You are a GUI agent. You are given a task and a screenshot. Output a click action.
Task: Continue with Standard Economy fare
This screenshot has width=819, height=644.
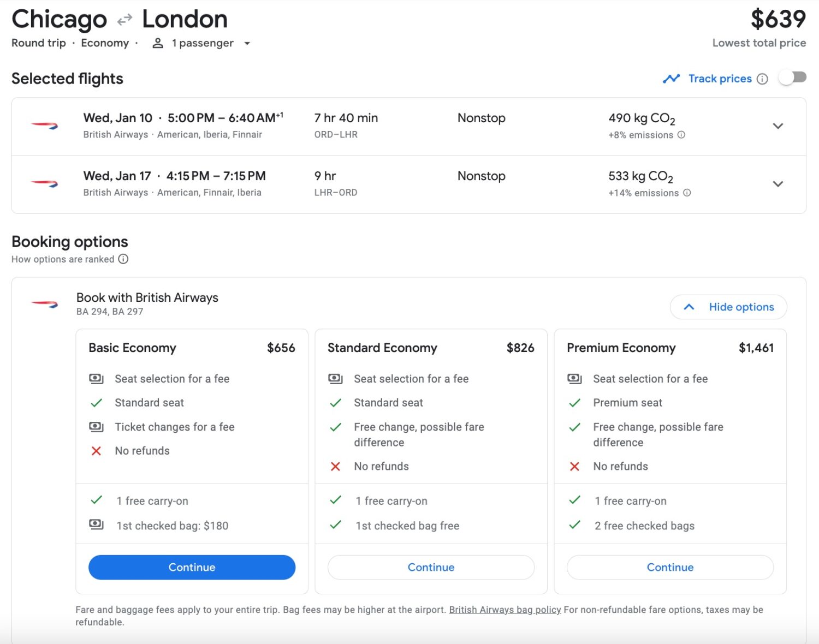point(431,567)
